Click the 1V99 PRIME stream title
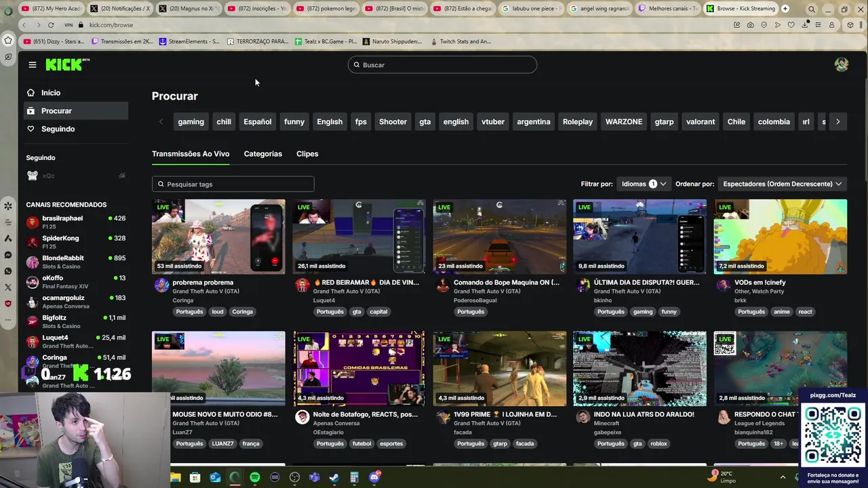The width and height of the screenshot is (868, 488). (505, 414)
